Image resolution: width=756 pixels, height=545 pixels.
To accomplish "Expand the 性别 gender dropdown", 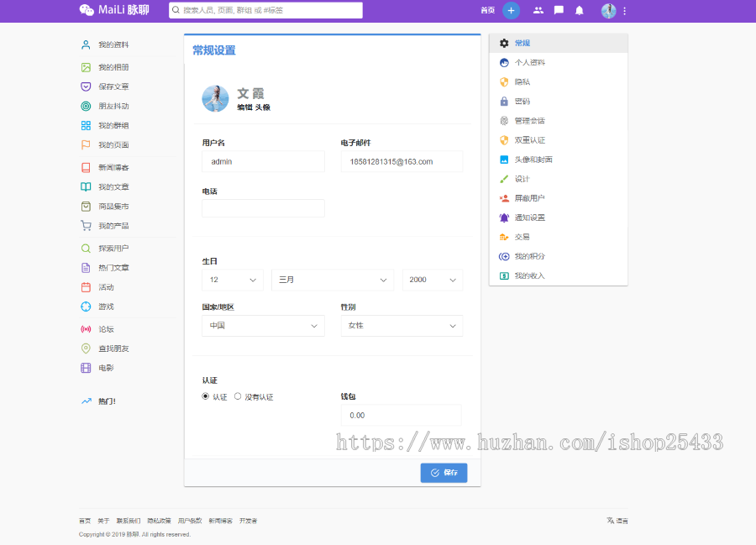I will tap(401, 326).
